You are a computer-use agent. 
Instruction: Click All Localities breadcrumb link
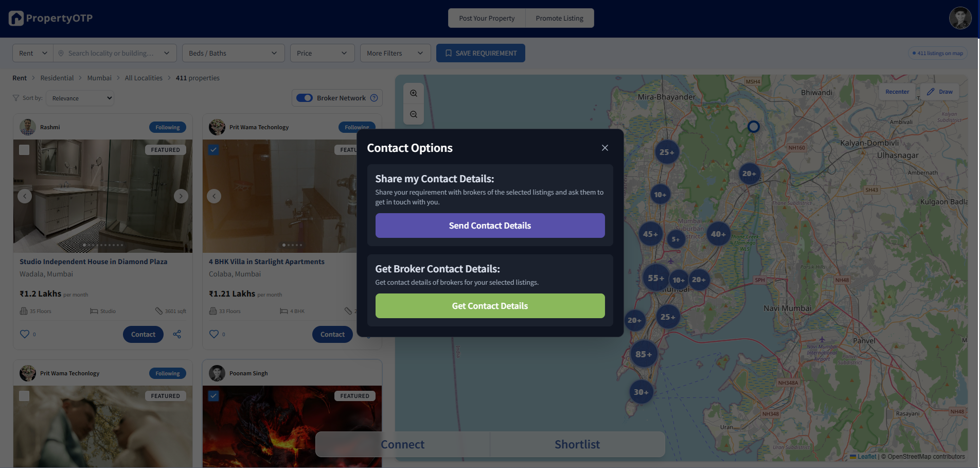click(x=144, y=78)
